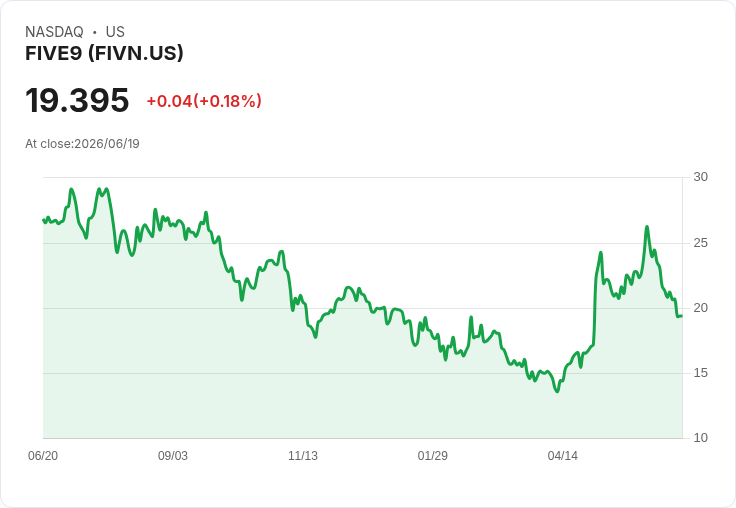Click the 15 price axis label
This screenshot has height=508, width=736.
coord(700,373)
